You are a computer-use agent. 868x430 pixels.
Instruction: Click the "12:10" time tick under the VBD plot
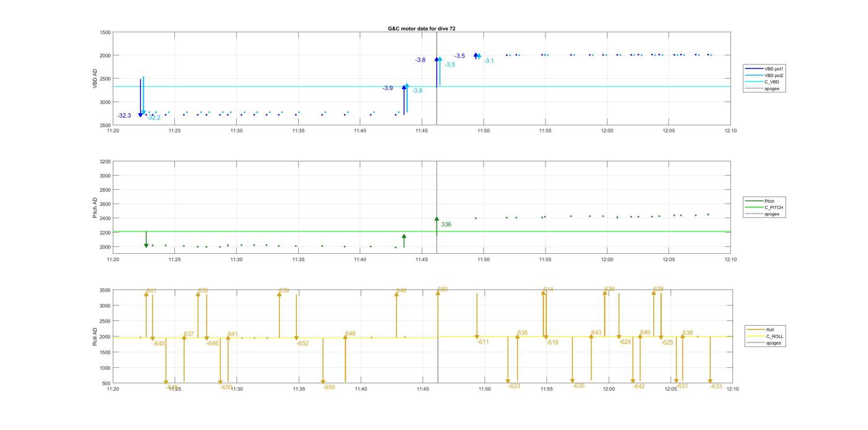point(731,131)
